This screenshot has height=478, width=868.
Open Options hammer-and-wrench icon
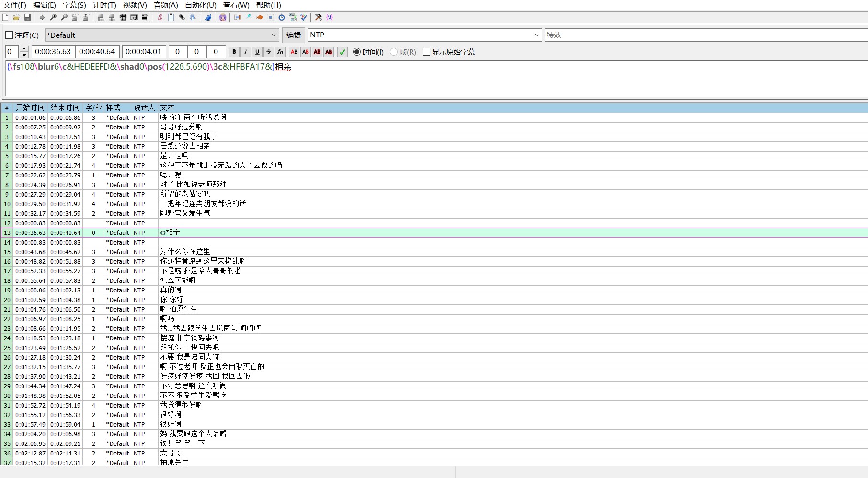pos(319,17)
